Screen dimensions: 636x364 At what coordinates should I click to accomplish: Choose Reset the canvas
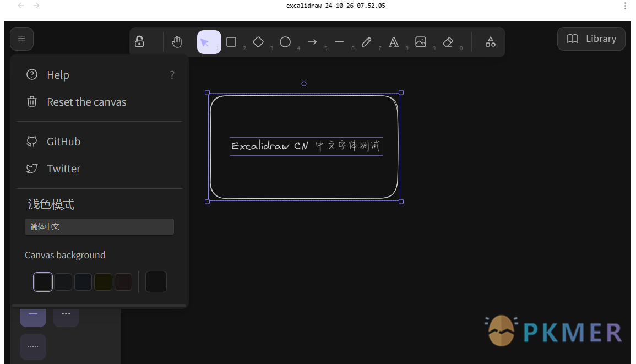click(99, 102)
